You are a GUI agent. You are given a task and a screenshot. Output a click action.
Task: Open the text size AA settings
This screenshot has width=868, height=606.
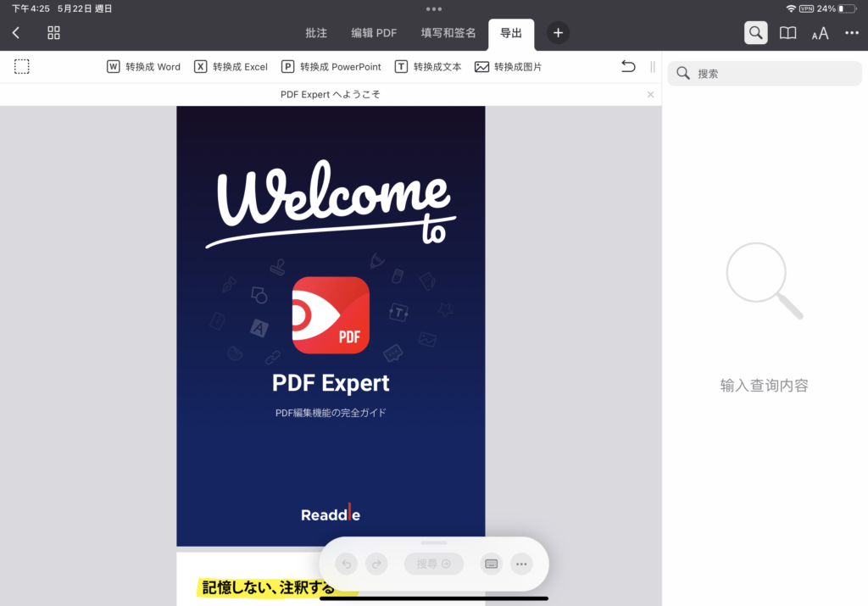(820, 34)
